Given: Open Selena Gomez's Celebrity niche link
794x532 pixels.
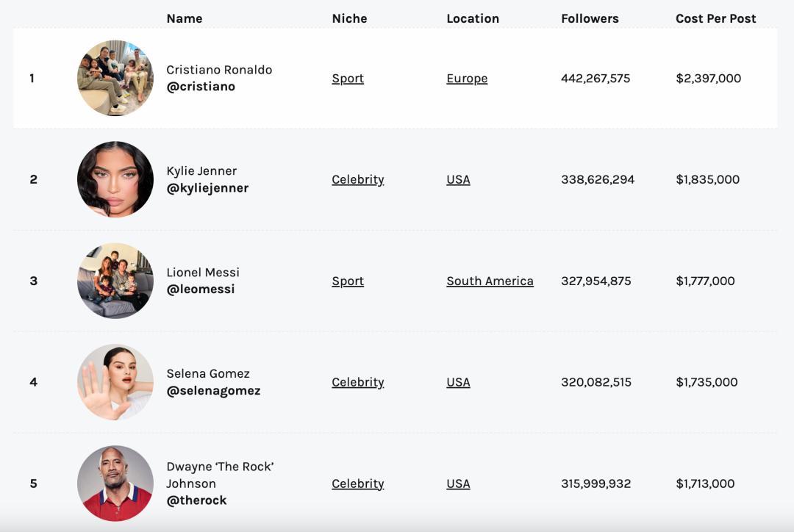Looking at the screenshot, I should tap(358, 382).
